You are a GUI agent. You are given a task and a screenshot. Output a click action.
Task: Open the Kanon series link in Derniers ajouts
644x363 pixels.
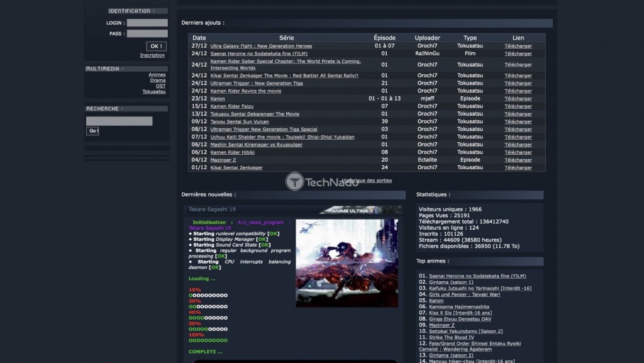[218, 99]
